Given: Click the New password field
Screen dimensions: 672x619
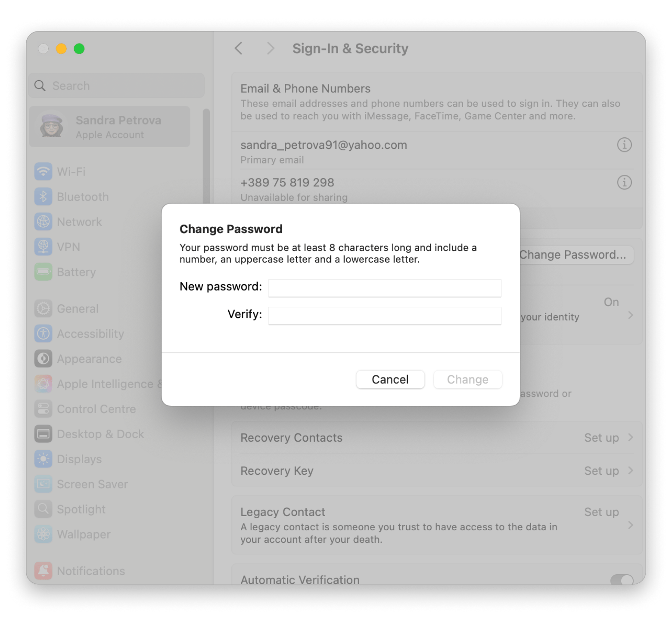Looking at the screenshot, I should click(384, 288).
